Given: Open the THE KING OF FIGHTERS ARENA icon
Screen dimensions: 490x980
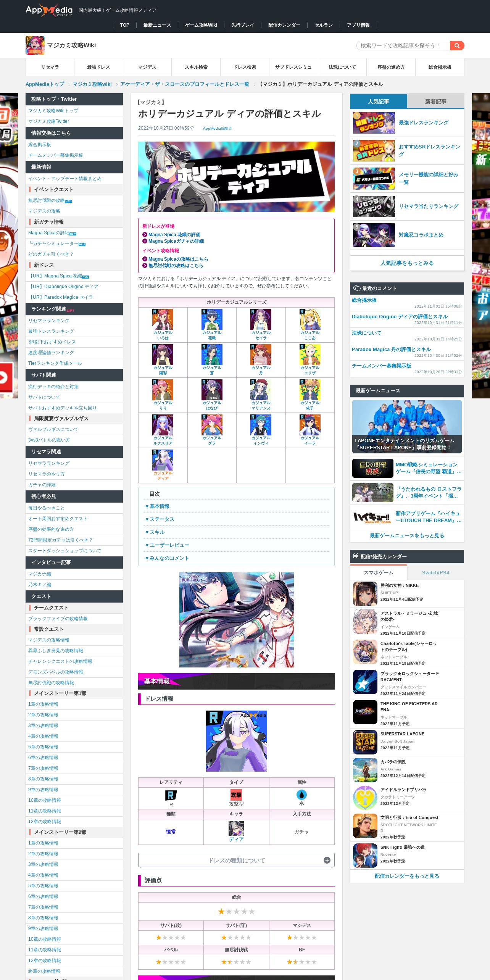Looking at the screenshot, I should pos(365,712).
